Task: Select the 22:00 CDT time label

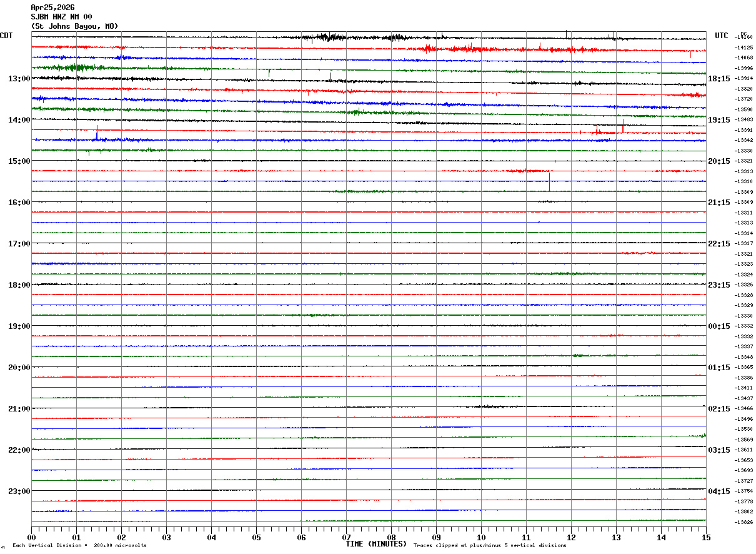Action: 19,450
